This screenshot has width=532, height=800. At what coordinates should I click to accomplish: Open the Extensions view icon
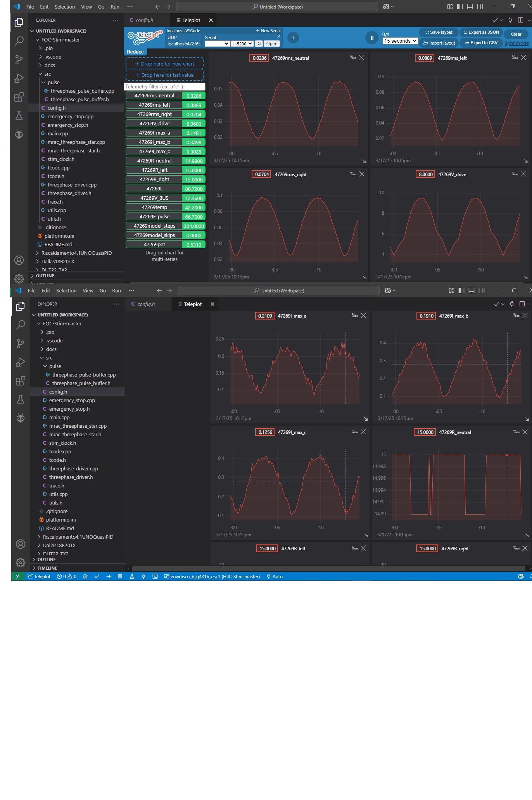[x=19, y=97]
